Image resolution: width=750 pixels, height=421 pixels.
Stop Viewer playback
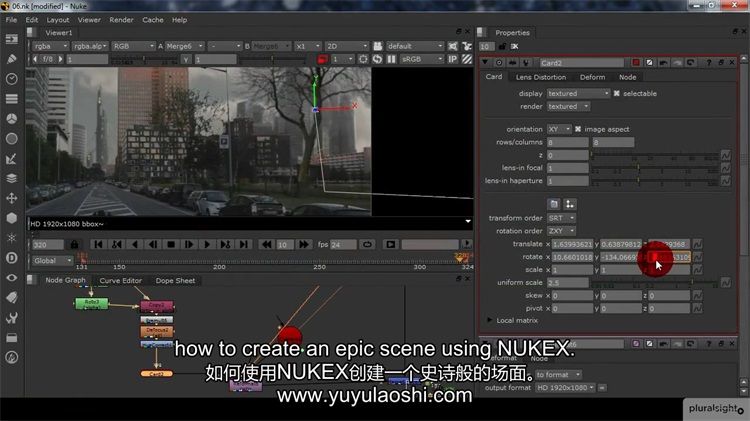click(171, 244)
